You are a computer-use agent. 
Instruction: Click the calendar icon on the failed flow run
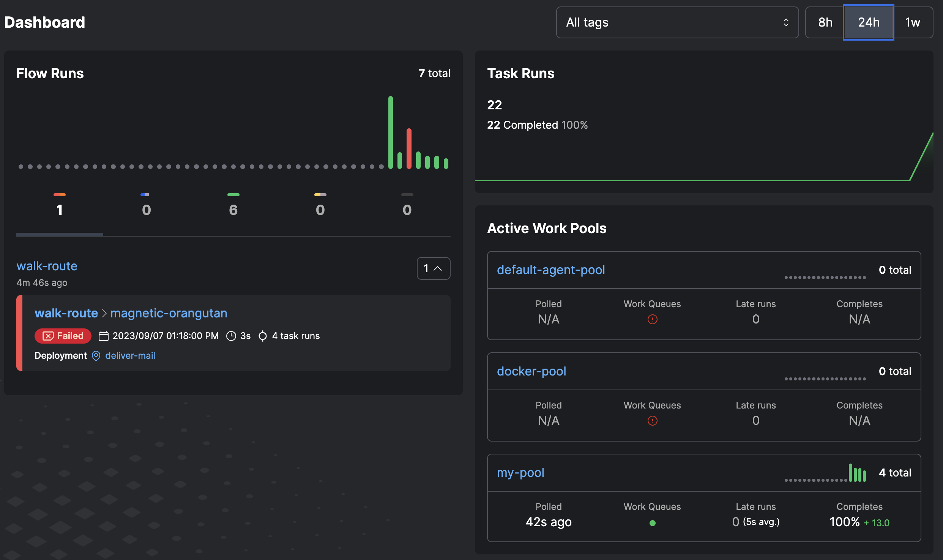[103, 336]
